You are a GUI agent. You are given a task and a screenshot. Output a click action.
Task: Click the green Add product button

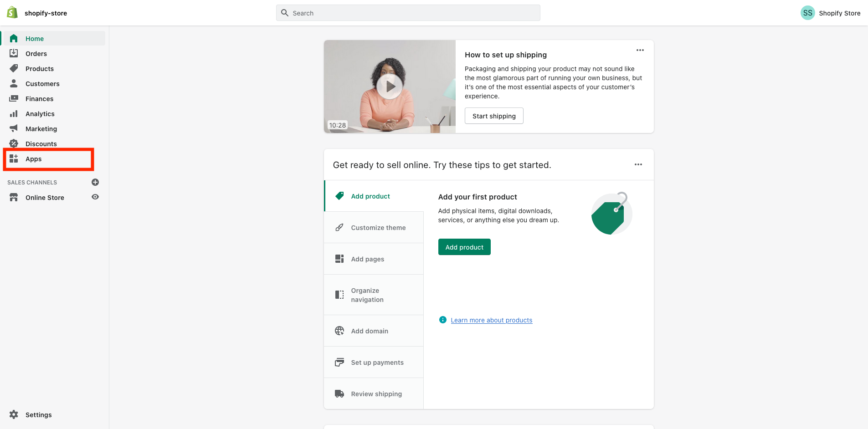tap(464, 247)
